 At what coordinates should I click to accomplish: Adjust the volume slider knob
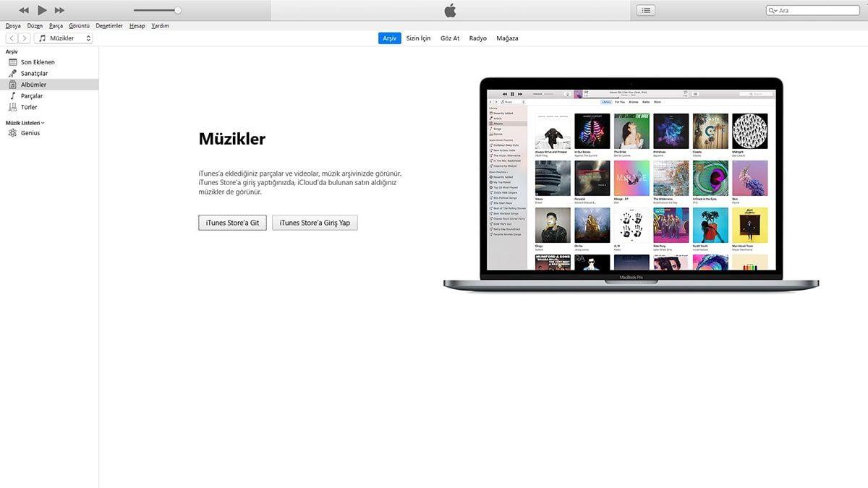coord(178,10)
